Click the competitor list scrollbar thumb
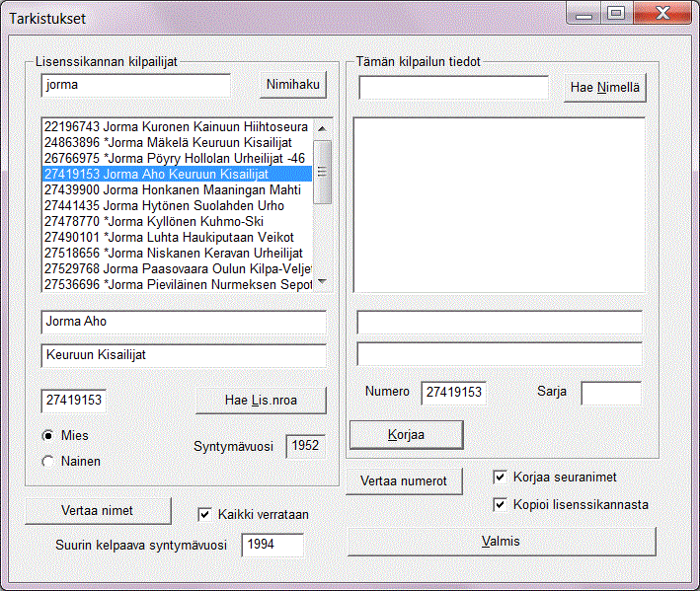Viewport: 700px width, 591px height. point(322,172)
